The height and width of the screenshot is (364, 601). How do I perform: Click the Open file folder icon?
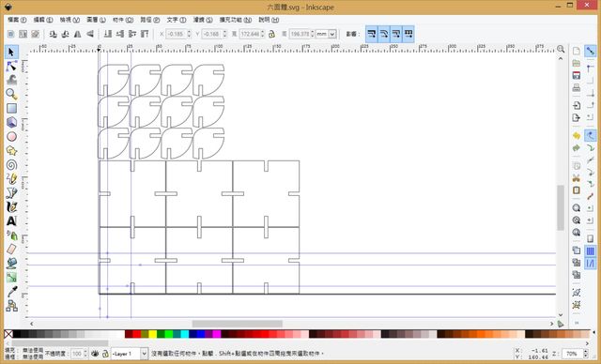point(576,63)
